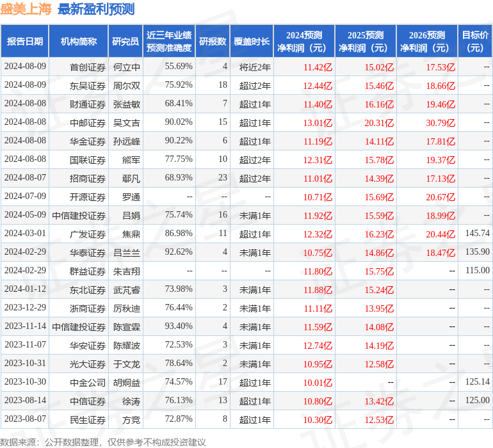Click the 数据来源 disclaimer footer text
The height and width of the screenshot is (448, 493).
click(x=103, y=442)
